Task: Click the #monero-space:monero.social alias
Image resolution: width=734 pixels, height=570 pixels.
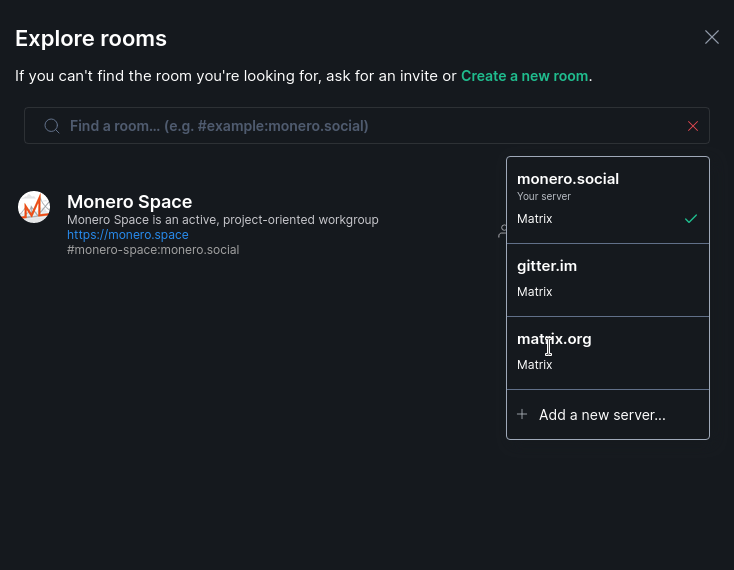Action: coord(153,250)
